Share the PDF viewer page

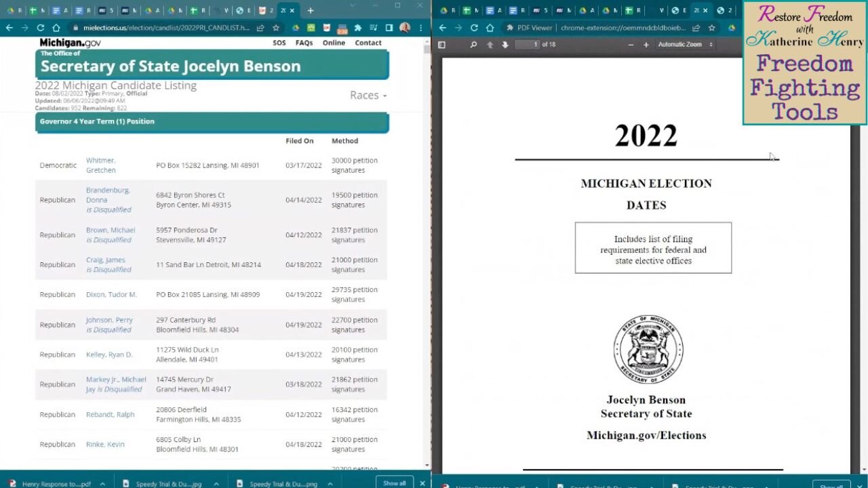pyautogui.click(x=696, y=28)
